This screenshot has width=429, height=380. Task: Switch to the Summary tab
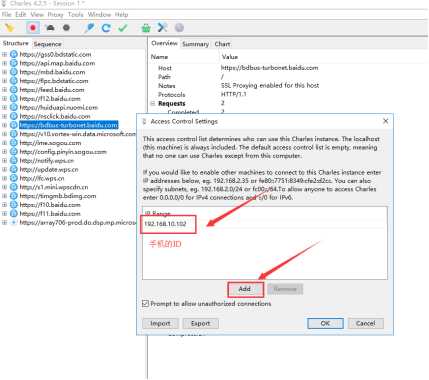pos(195,44)
